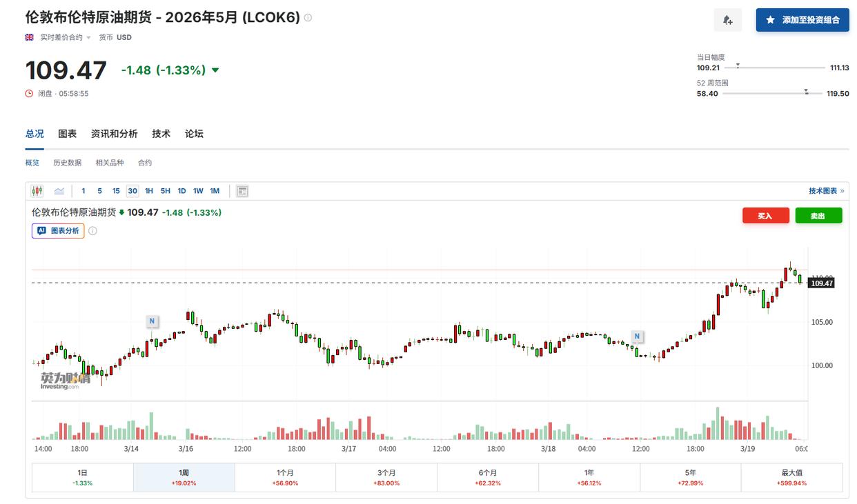Click the news layout icon in chart toolbar
The width and height of the screenshot is (857, 504).
tap(242, 191)
